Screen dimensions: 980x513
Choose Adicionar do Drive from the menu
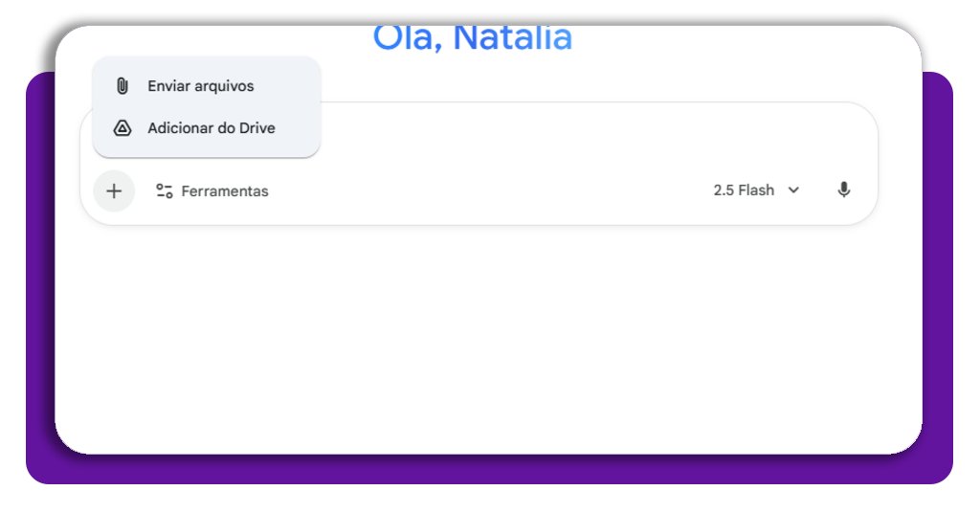(211, 128)
